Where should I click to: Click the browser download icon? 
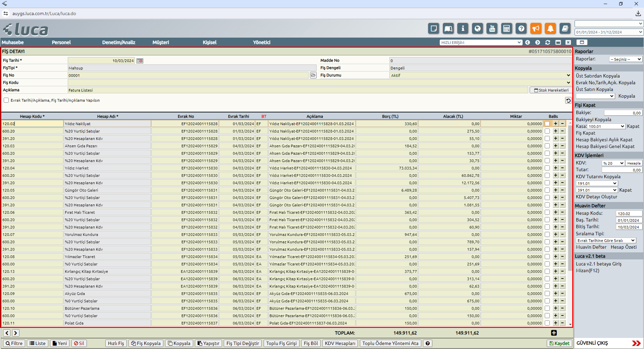(x=638, y=13)
